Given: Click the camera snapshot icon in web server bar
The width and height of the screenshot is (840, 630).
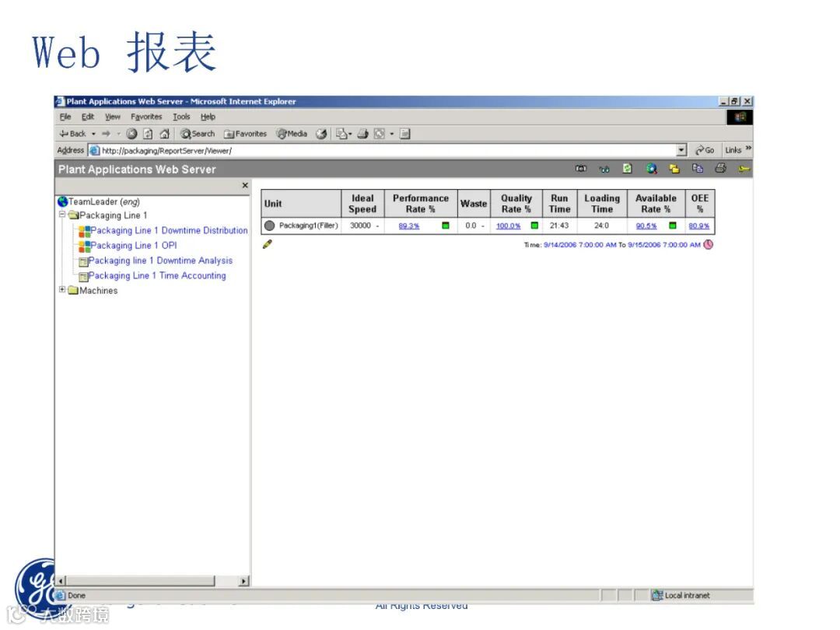Looking at the screenshot, I should (x=581, y=169).
